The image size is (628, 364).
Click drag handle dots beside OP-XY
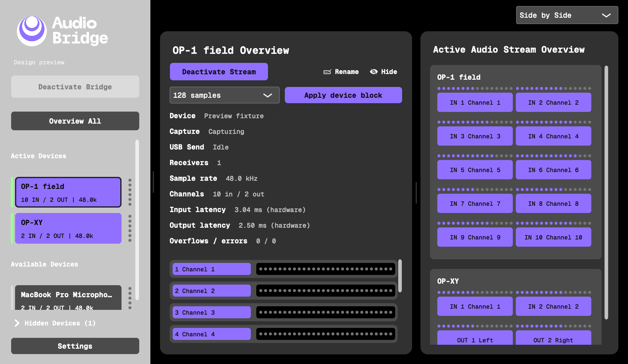tap(130, 228)
